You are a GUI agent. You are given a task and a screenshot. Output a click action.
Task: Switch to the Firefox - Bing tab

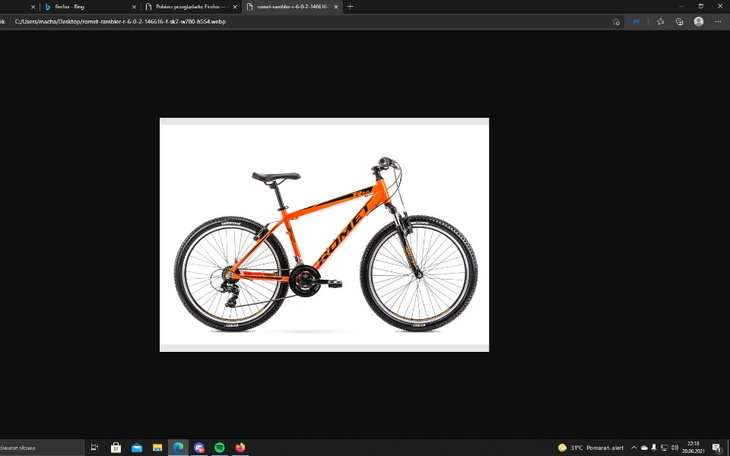click(x=80, y=7)
